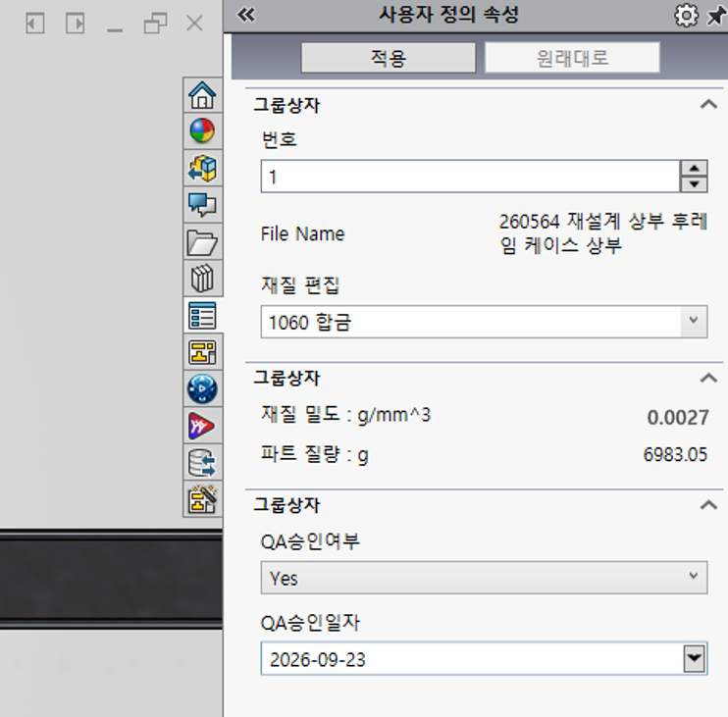Open database sync arrows tab
Image resolution: width=728 pixels, height=717 pixels.
point(202,463)
